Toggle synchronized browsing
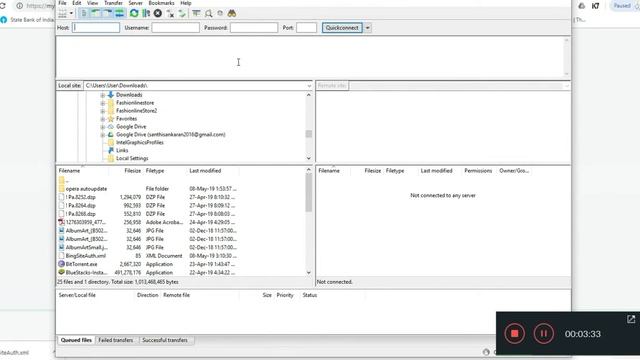Viewport: 640px width, 360px height. pos(220,13)
